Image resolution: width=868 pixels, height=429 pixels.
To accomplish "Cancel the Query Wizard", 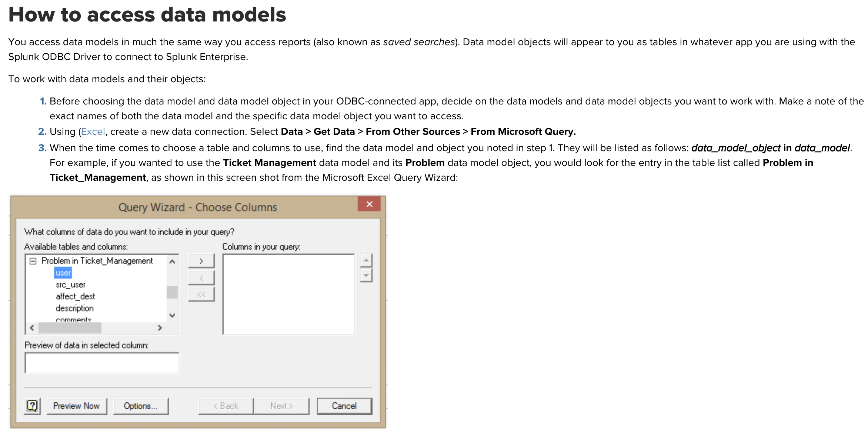I will pos(344,406).
